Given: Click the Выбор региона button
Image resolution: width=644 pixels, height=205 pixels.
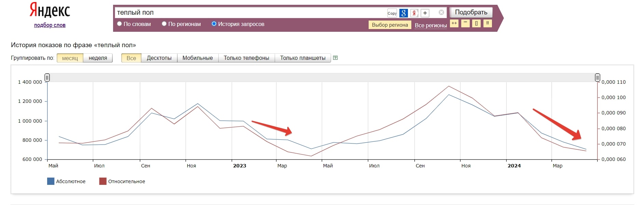Looking at the screenshot, I should pos(390,25).
